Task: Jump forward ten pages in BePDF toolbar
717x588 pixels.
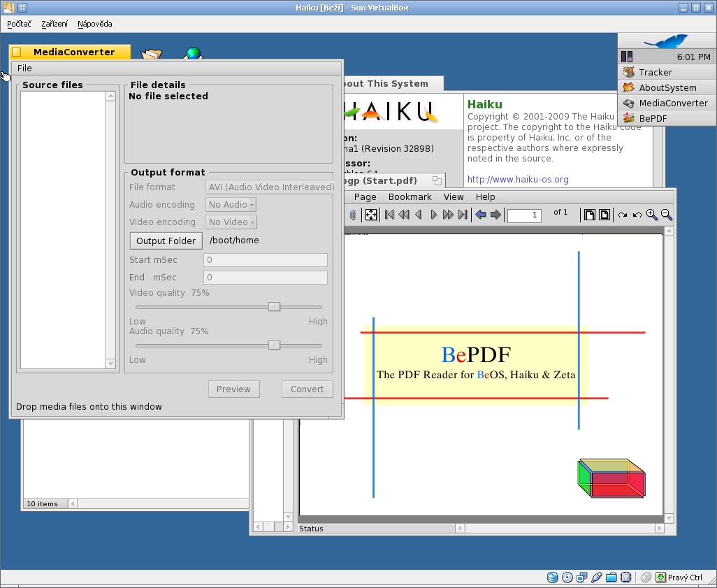Action: click(x=448, y=215)
